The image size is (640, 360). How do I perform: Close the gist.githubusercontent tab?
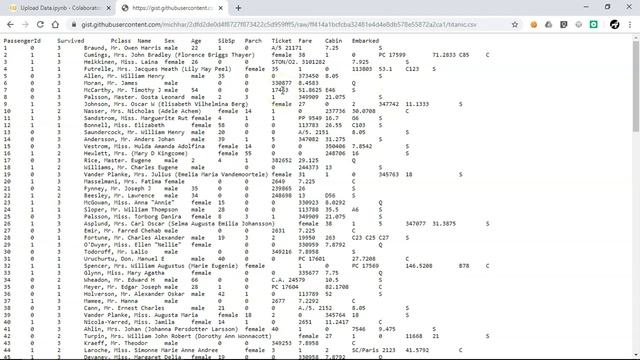tap(220, 8)
